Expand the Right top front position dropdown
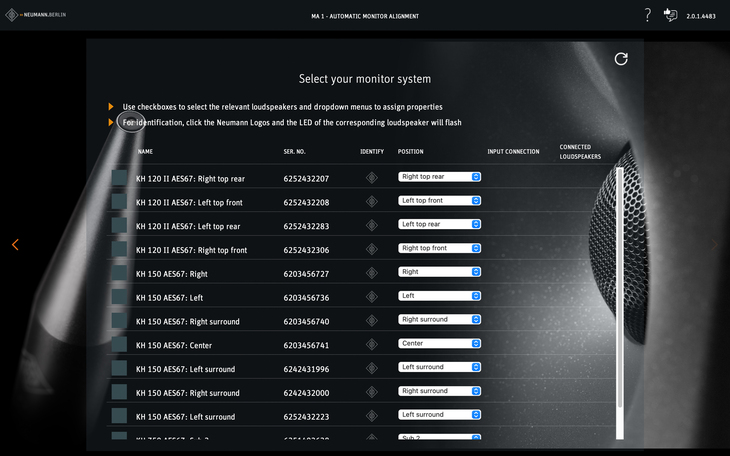Viewport: 730px width, 456px height. pyautogui.click(x=440, y=248)
